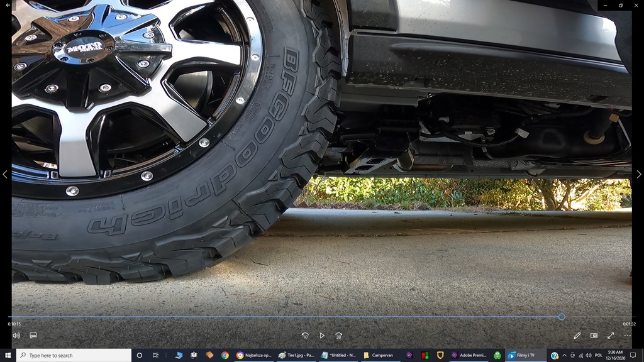The height and width of the screenshot is (362, 644).
Task: Change the POL input language
Action: [x=599, y=356]
